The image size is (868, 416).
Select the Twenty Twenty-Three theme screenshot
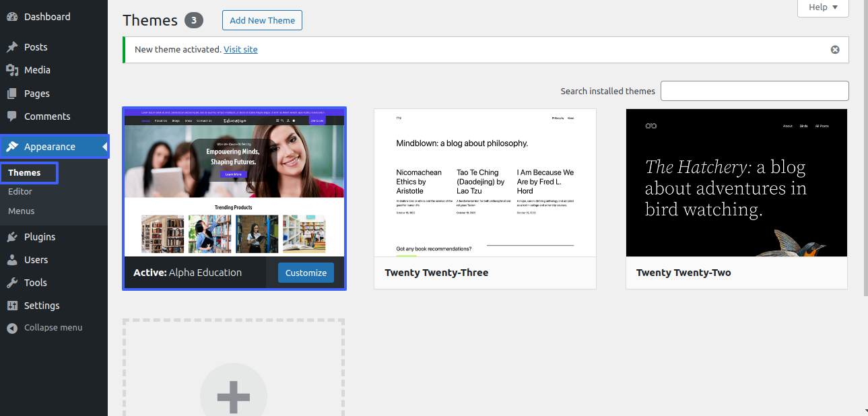click(485, 182)
